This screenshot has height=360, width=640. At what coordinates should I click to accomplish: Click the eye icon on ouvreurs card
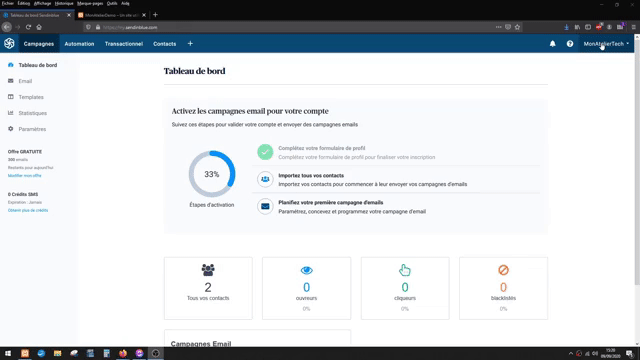[x=307, y=270]
